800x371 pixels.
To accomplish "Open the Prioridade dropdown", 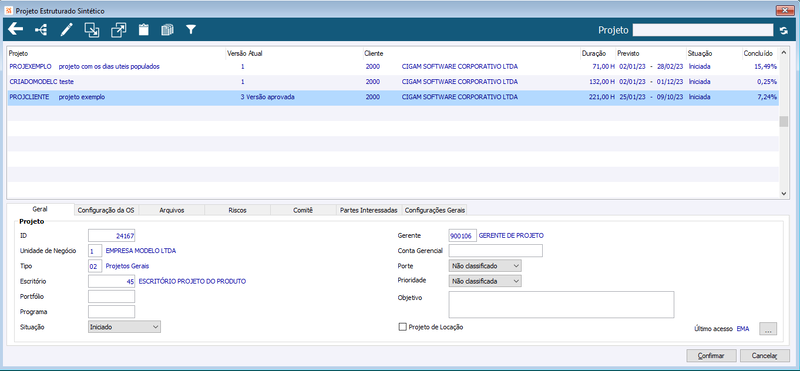I will (x=485, y=281).
